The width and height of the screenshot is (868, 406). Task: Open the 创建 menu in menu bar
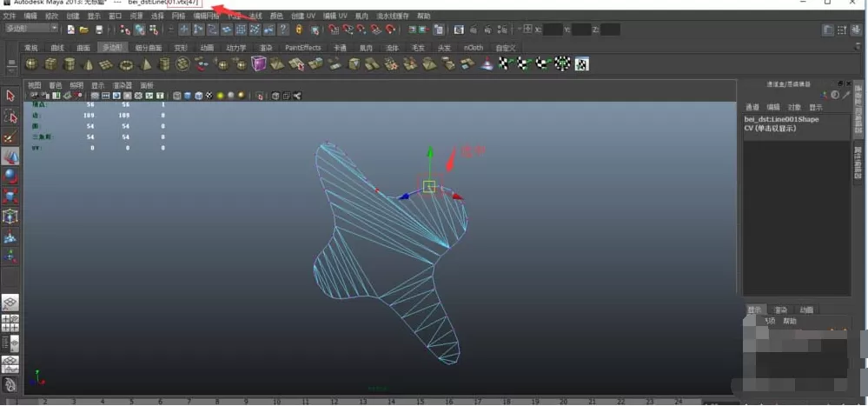click(x=72, y=16)
